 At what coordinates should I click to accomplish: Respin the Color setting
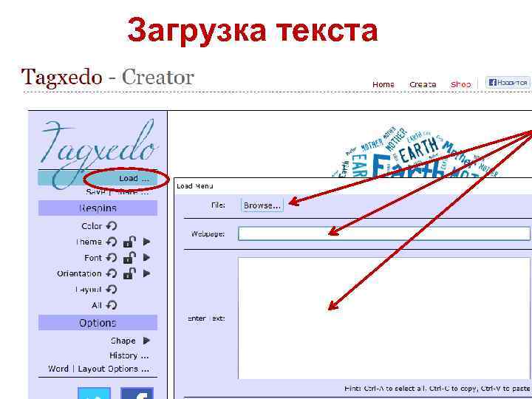click(111, 226)
